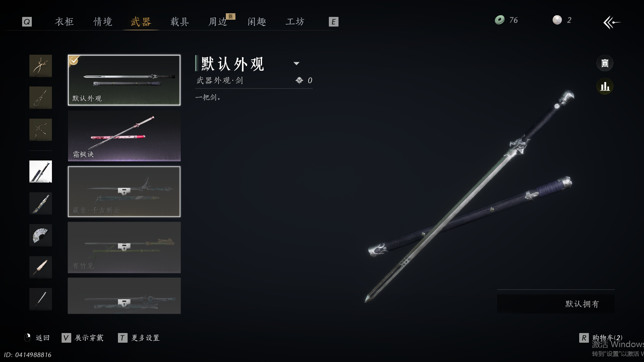Select the 霜枫诀 sword skin thumbnail

124,136
